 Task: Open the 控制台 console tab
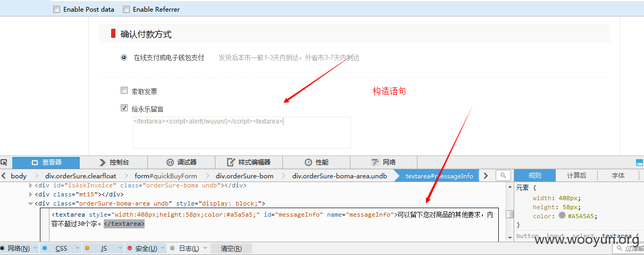[113, 162]
